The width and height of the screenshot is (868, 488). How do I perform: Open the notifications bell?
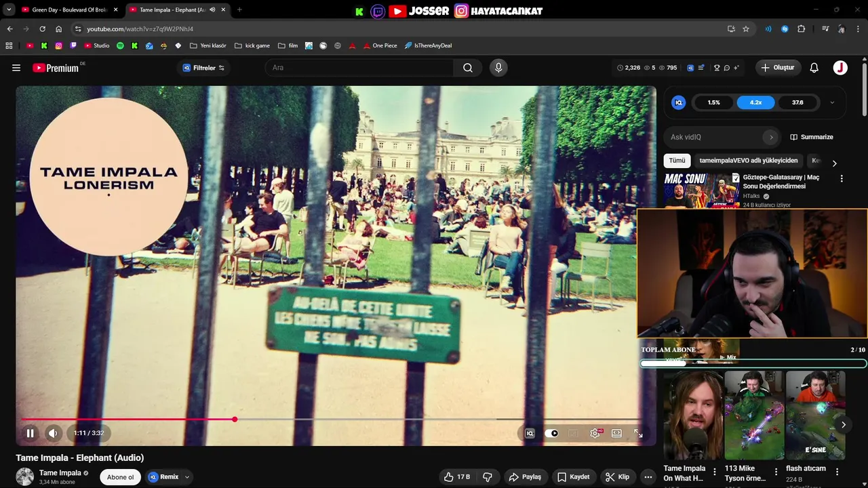814,68
